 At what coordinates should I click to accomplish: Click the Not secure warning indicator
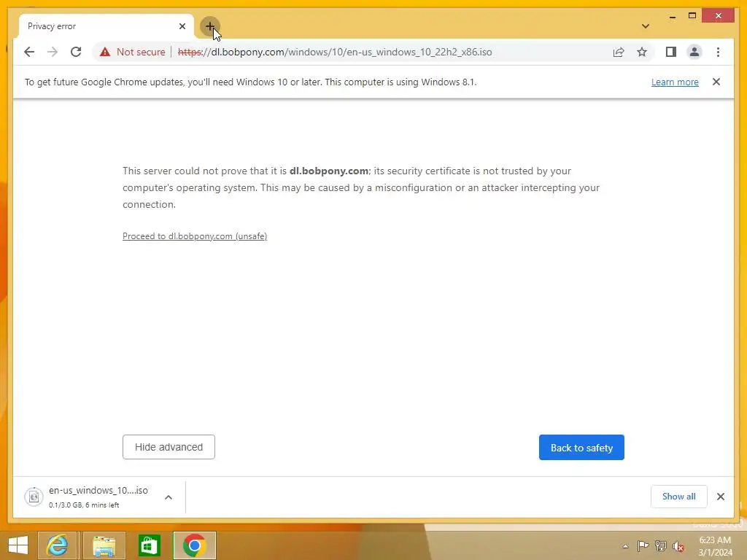coord(133,52)
